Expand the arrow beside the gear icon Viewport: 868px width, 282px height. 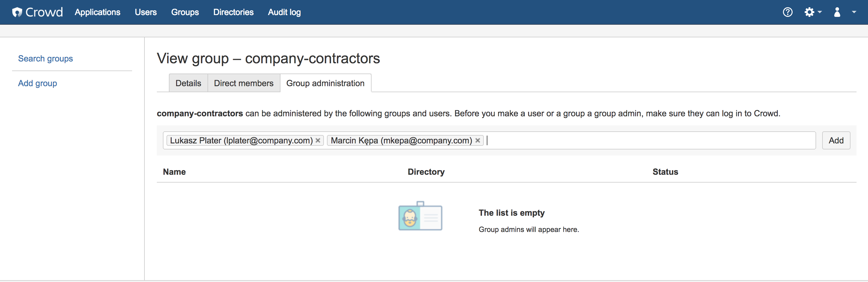coord(819,12)
